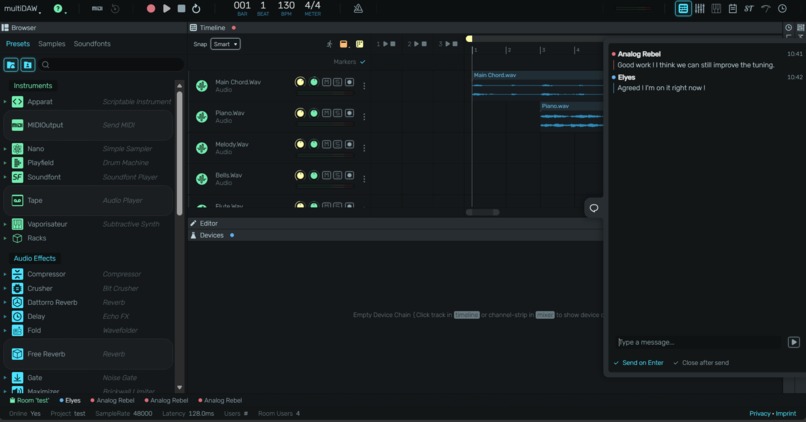Image resolution: width=806 pixels, height=422 pixels.
Task: Click the Apparat instrument icon
Action: click(x=17, y=102)
